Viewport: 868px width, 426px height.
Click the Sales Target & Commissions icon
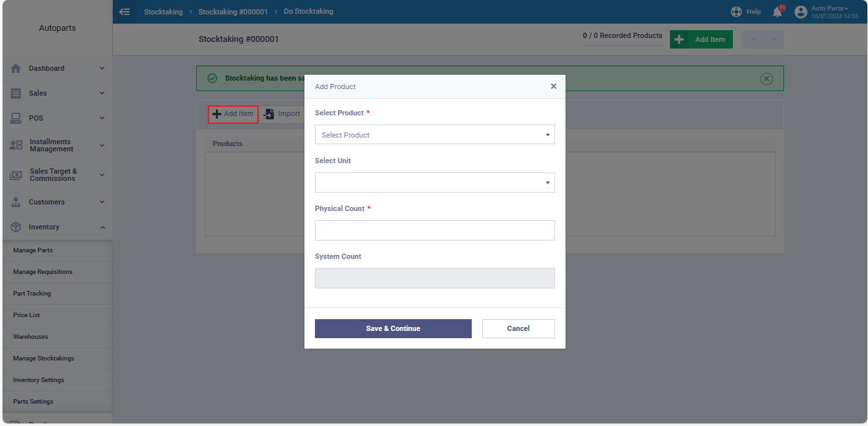click(16, 175)
